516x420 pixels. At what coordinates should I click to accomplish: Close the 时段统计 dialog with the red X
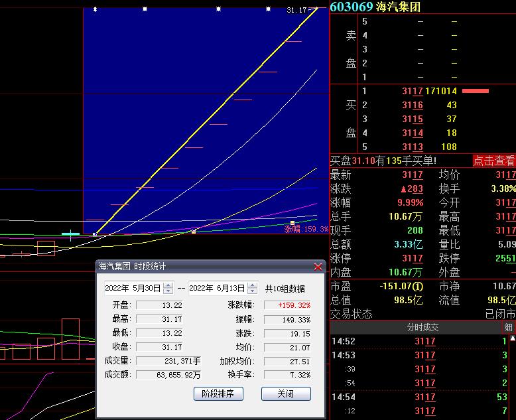[318, 267]
